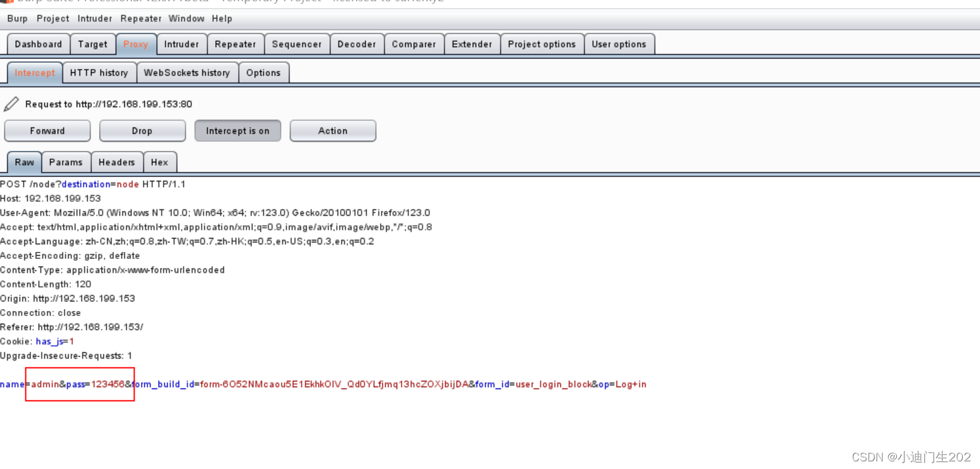Switch to the Hex view tab
The width and height of the screenshot is (980, 469).
[x=160, y=162]
